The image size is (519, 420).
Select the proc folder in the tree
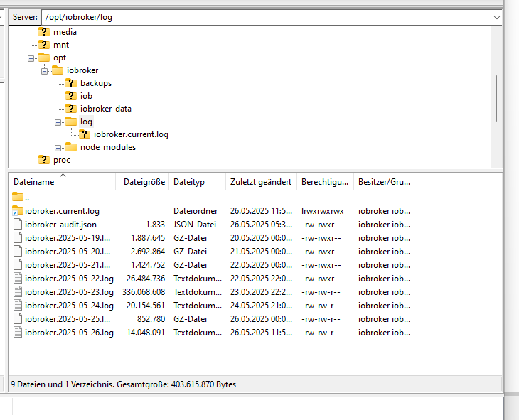click(62, 160)
